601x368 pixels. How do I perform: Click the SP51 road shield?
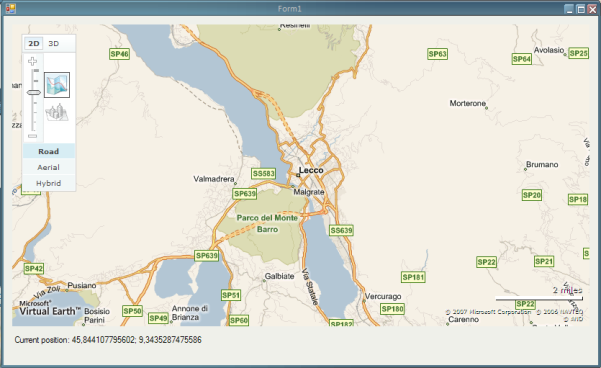point(231,295)
